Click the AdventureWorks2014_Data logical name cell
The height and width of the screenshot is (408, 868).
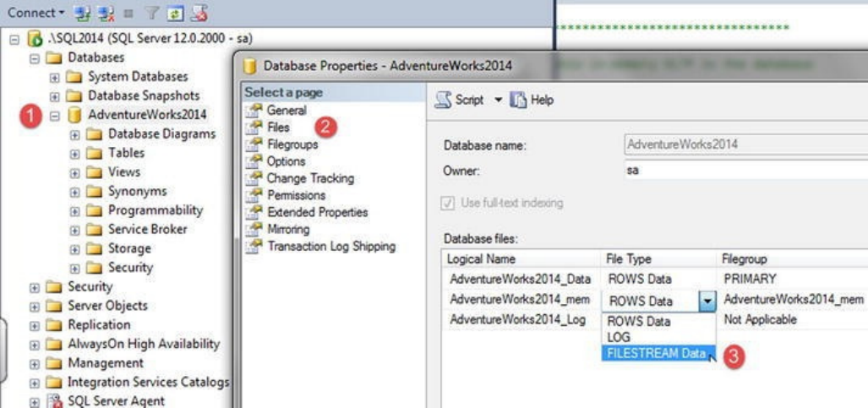[521, 279]
